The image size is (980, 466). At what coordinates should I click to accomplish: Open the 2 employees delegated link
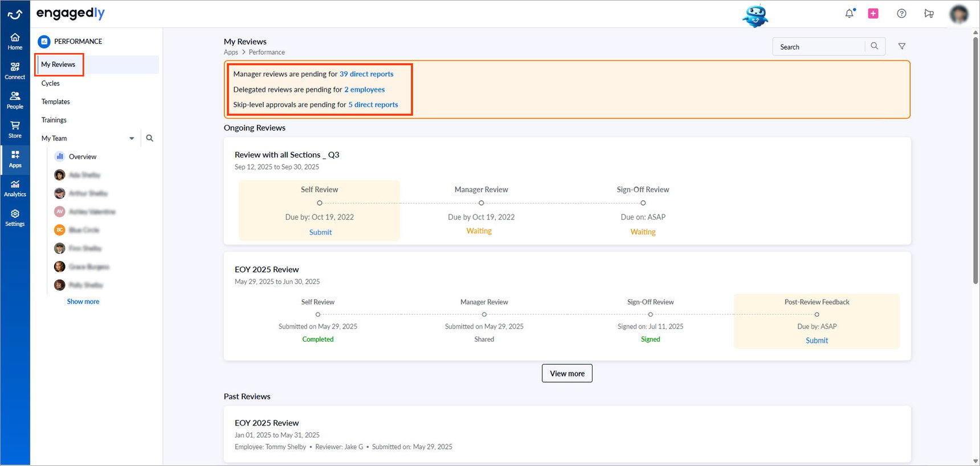[365, 90]
